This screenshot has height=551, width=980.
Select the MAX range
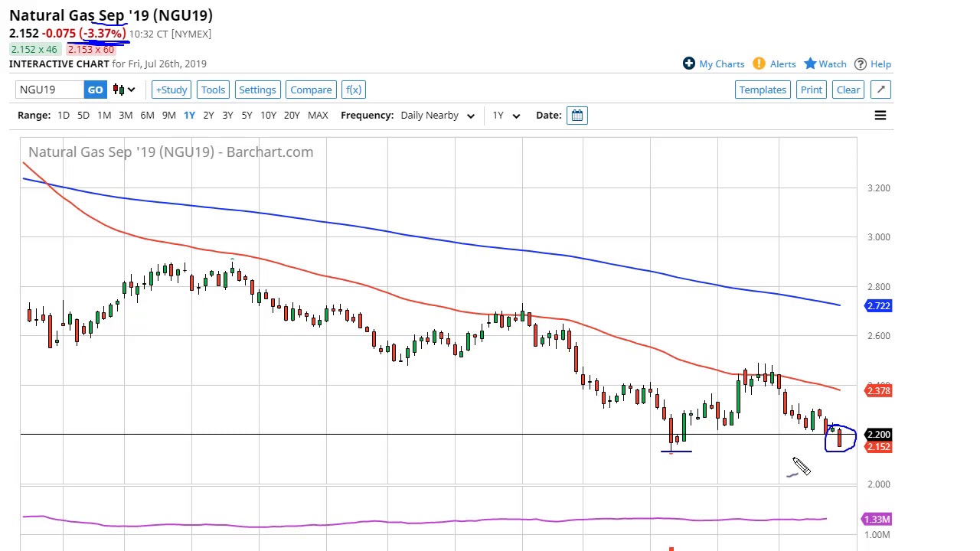tap(318, 116)
